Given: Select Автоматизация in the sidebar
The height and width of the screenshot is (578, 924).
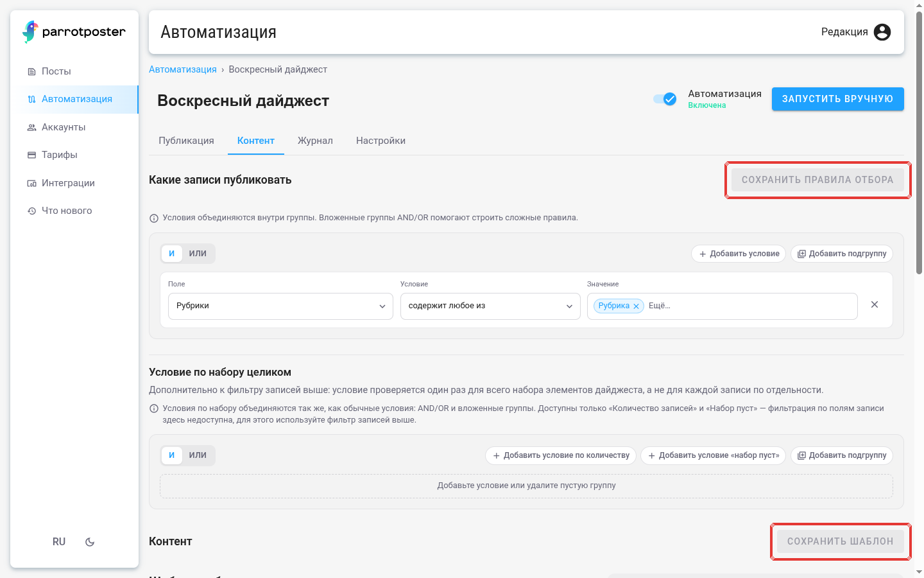Looking at the screenshot, I should pos(74,99).
